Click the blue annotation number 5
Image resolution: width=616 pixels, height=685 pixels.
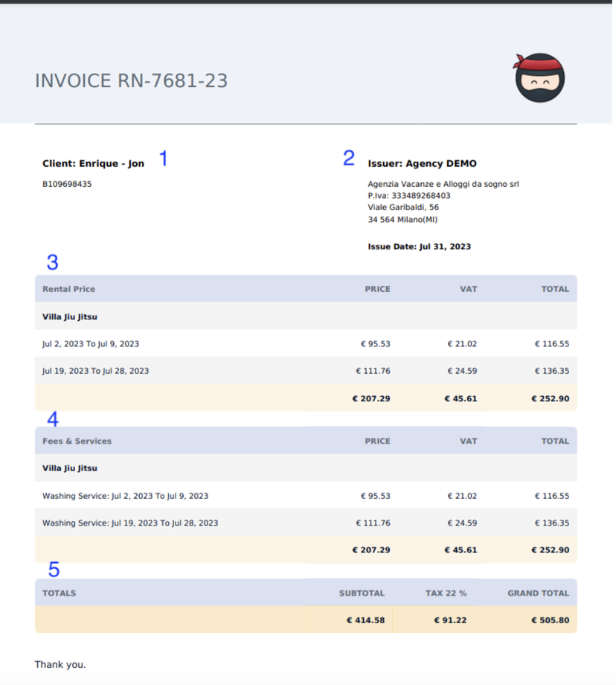point(54,570)
